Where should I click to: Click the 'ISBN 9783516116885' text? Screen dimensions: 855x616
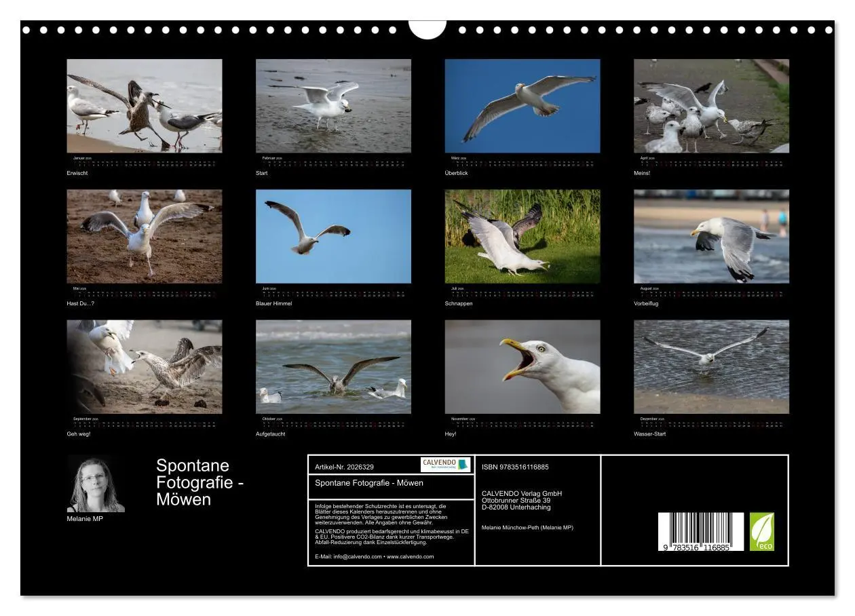point(515,467)
